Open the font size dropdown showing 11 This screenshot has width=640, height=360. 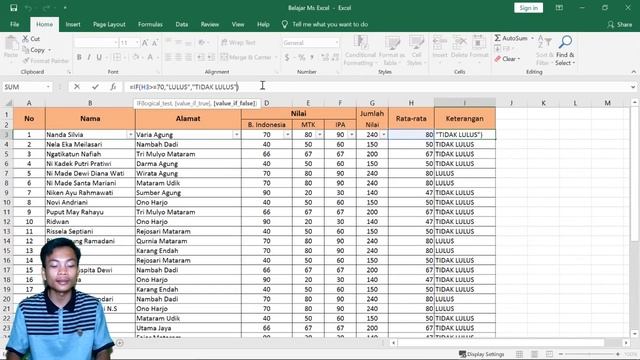point(137,43)
